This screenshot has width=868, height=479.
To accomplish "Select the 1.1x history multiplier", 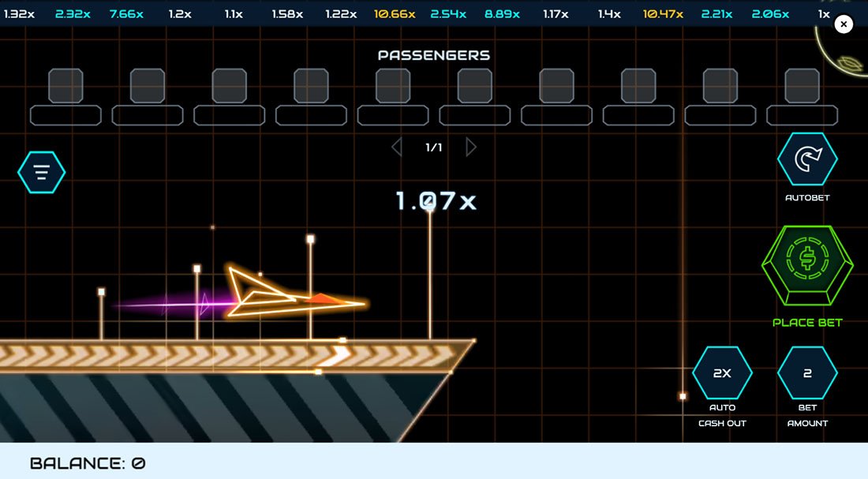I will point(234,14).
